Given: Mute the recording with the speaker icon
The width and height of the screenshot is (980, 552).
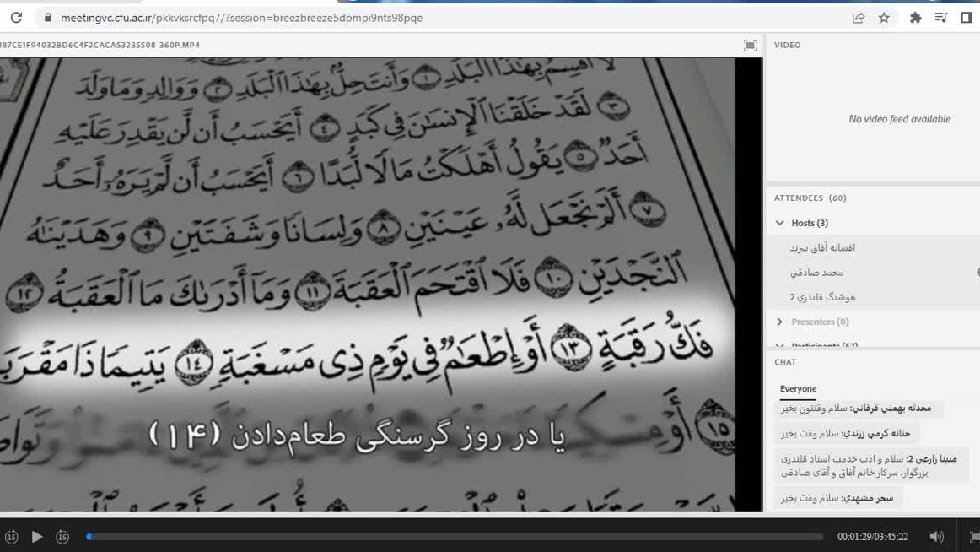Looking at the screenshot, I should point(936,536).
